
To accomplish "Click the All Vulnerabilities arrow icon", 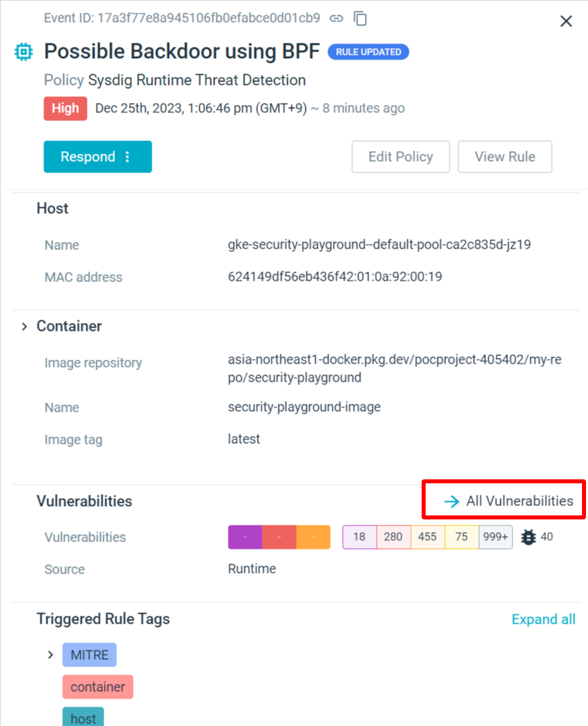I will click(x=452, y=501).
